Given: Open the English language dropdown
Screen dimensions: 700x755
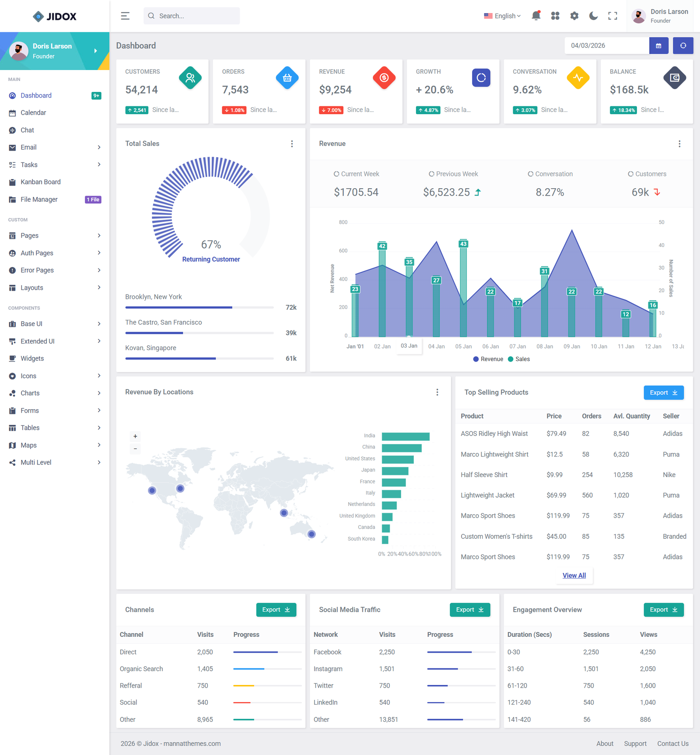Looking at the screenshot, I should (x=502, y=16).
